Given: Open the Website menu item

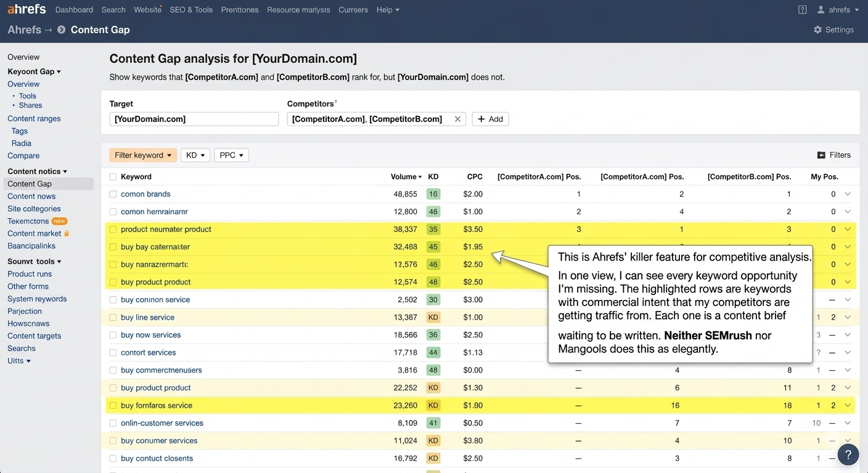Looking at the screenshot, I should click(148, 10).
